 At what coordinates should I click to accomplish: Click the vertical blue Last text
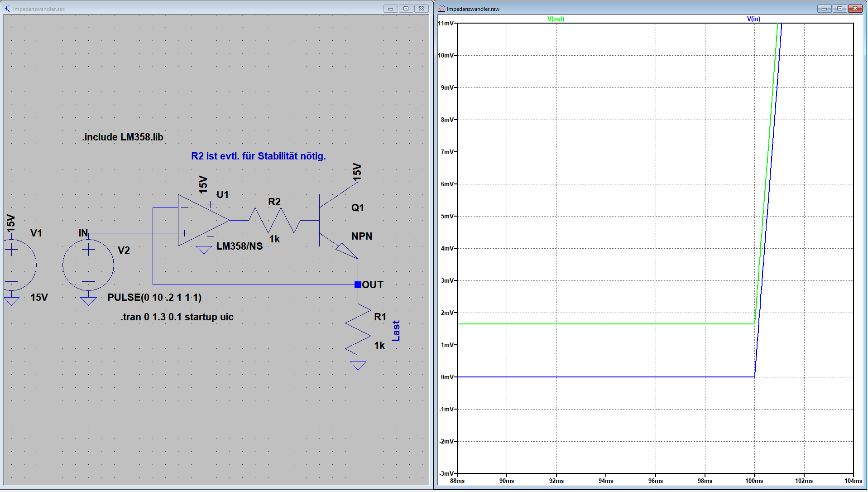pos(396,331)
